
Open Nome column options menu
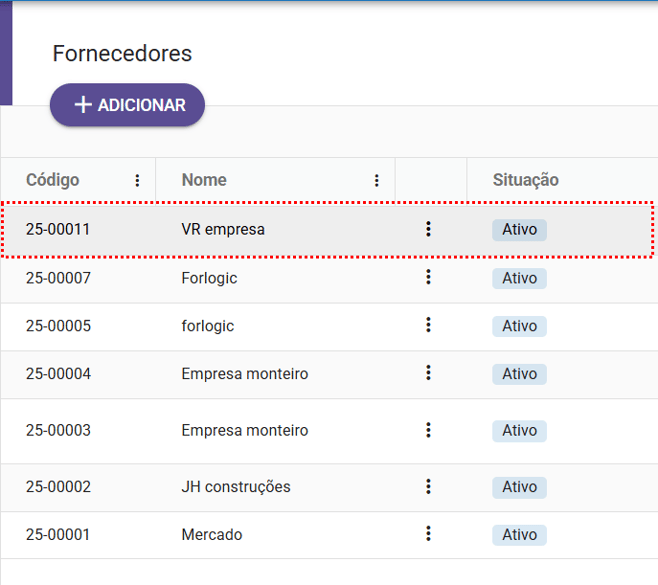(377, 181)
